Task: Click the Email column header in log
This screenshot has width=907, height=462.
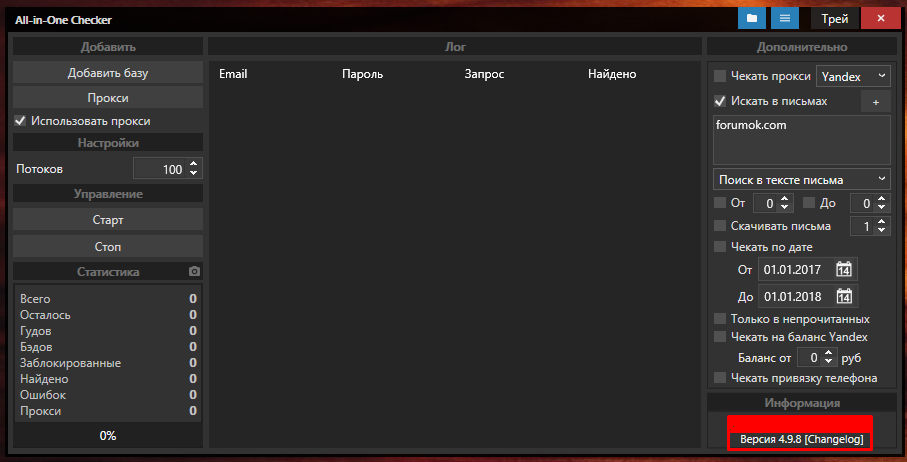Action: click(233, 74)
